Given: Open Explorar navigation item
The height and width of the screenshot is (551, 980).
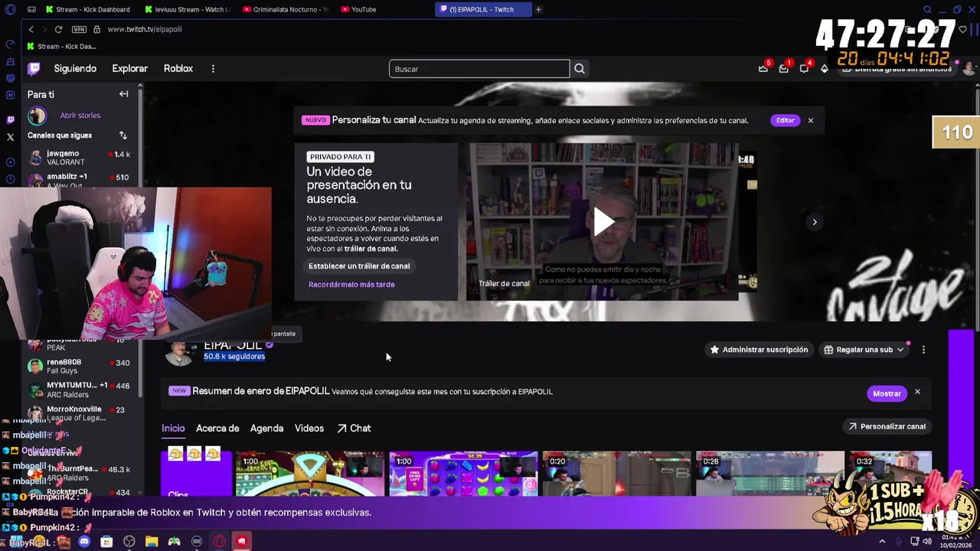Looking at the screenshot, I should point(130,69).
